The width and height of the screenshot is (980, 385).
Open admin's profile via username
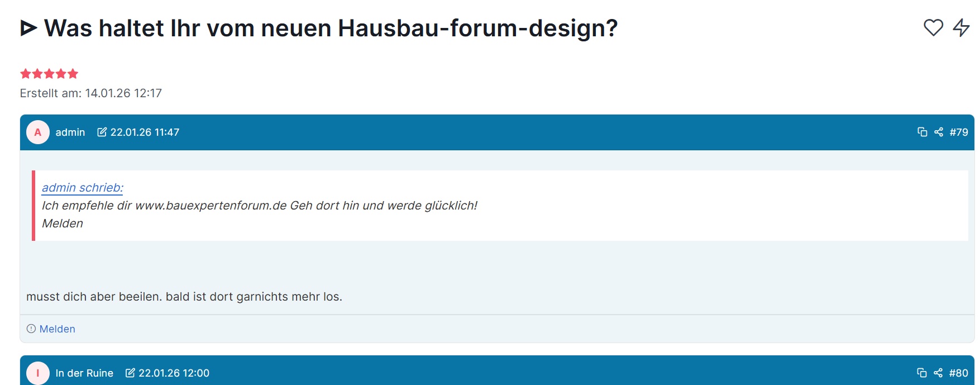(70, 132)
